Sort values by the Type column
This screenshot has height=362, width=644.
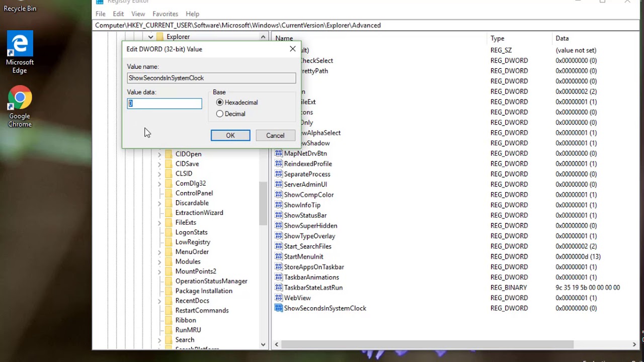(x=520, y=38)
